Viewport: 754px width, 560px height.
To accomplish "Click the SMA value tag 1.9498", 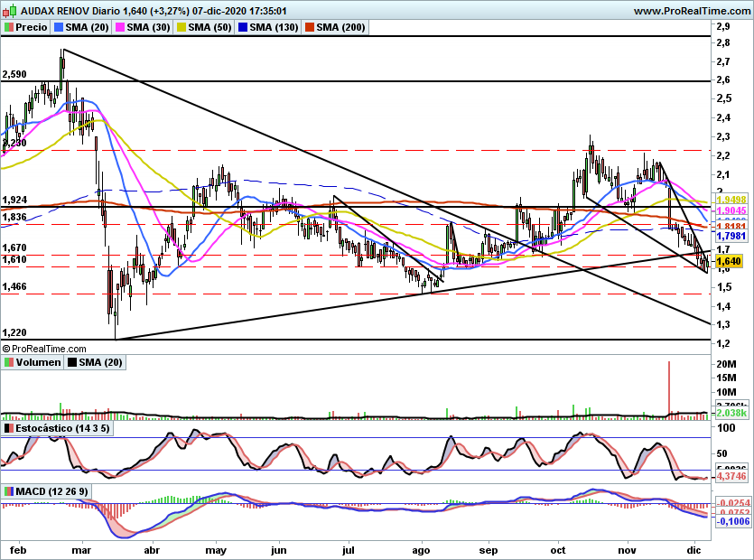I will (731, 200).
